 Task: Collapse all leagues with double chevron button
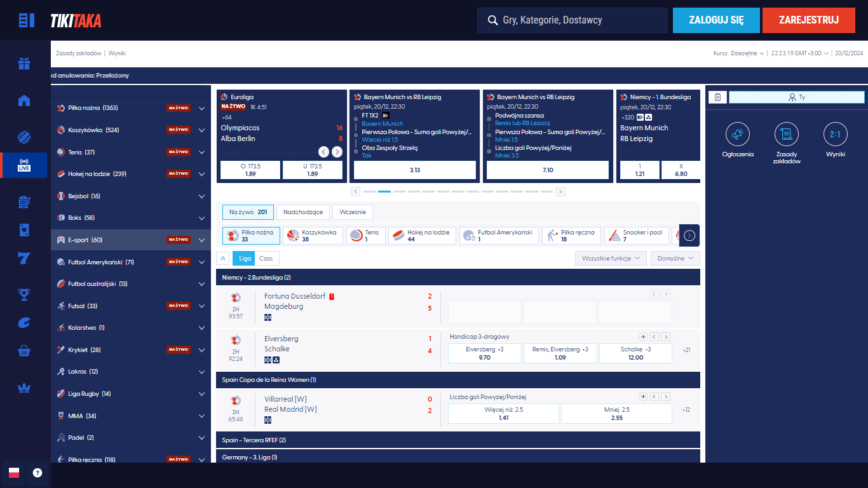coord(223,258)
